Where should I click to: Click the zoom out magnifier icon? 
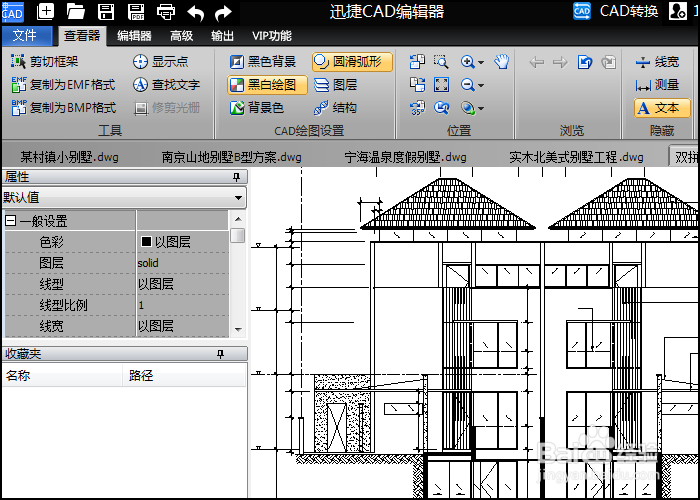pyautogui.click(x=467, y=84)
